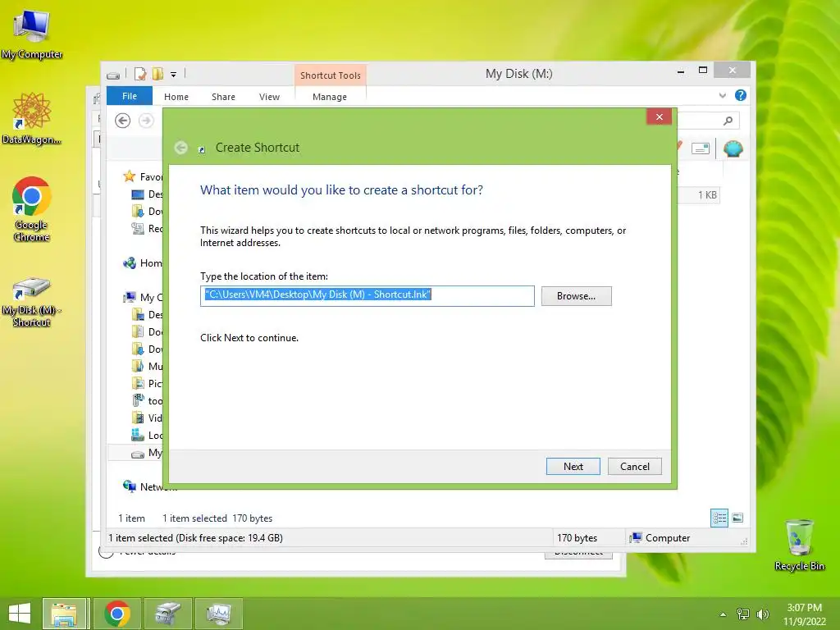Switch to the View ribbon tab
Screen dimensions: 840x630
pos(269,97)
